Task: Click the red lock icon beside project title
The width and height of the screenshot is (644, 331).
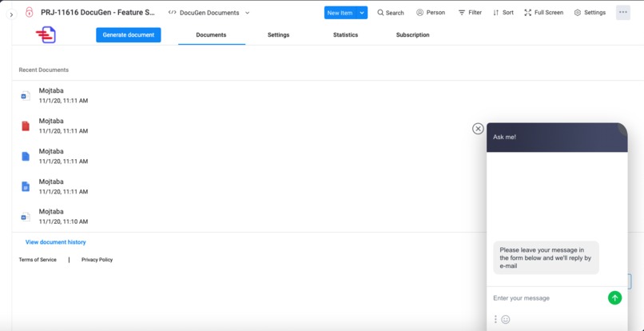Action: pos(29,12)
